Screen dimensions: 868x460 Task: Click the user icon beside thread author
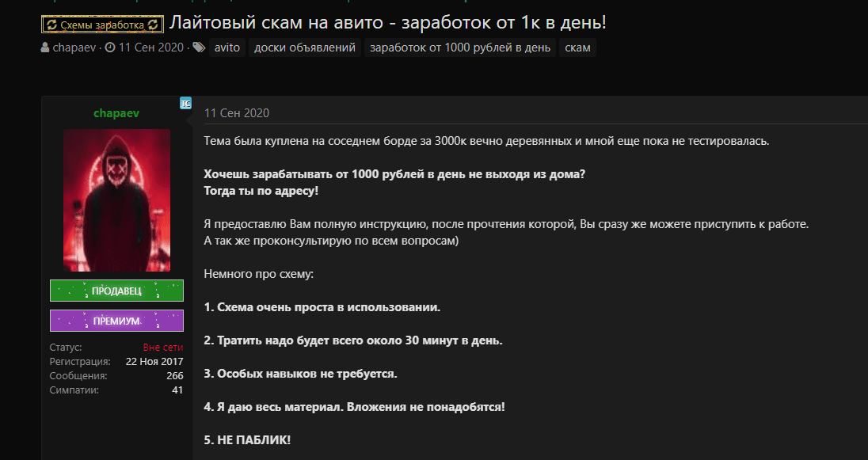(x=45, y=48)
